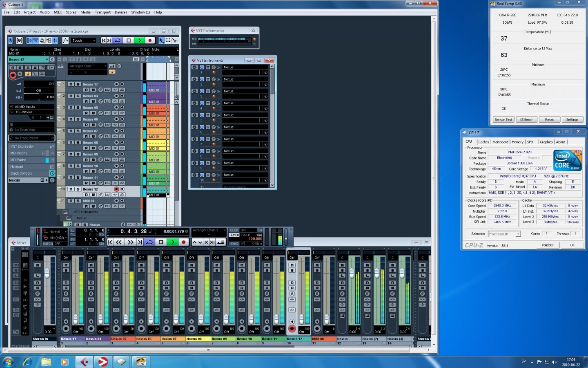Open Touch automation mode dropdown
The image size is (588, 368).
coord(84,40)
